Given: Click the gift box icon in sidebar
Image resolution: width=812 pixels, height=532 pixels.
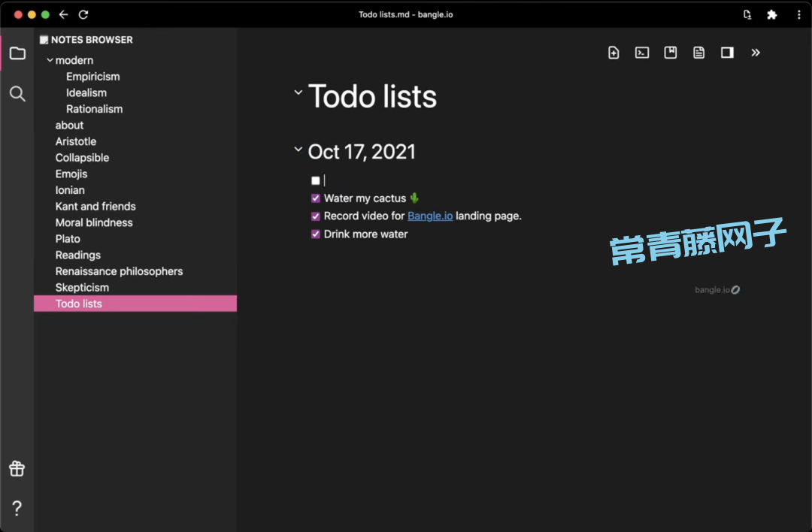Looking at the screenshot, I should pos(17,469).
